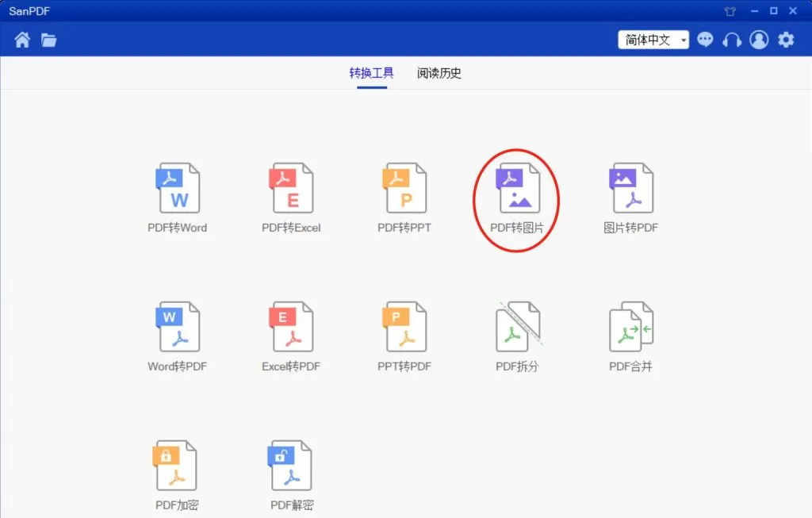Click the open folder icon in toolbar
The image size is (812, 518).
tap(48, 40)
